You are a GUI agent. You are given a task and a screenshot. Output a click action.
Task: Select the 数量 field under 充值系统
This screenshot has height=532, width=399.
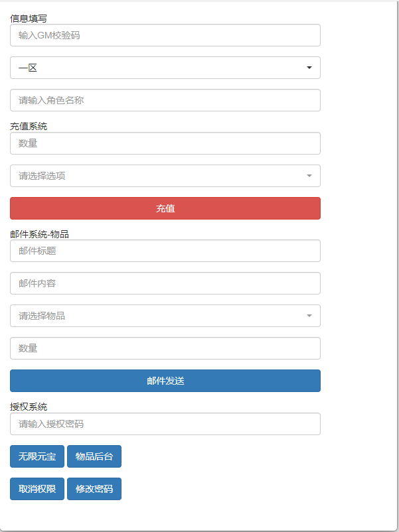(165, 143)
